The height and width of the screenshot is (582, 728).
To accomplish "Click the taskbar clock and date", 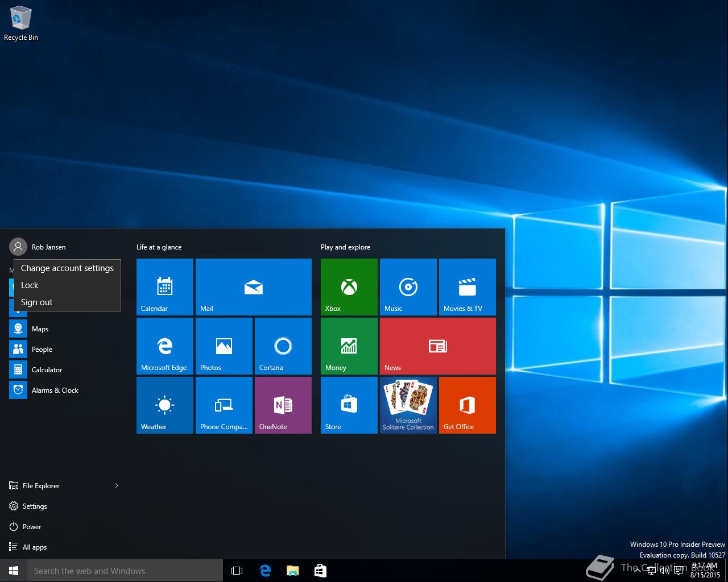I will coord(705,571).
